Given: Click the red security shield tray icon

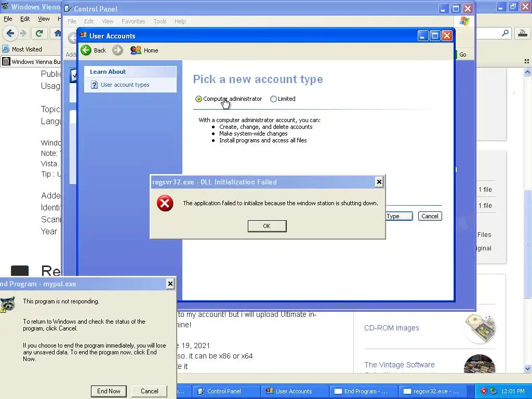Looking at the screenshot, I should click(x=484, y=391).
